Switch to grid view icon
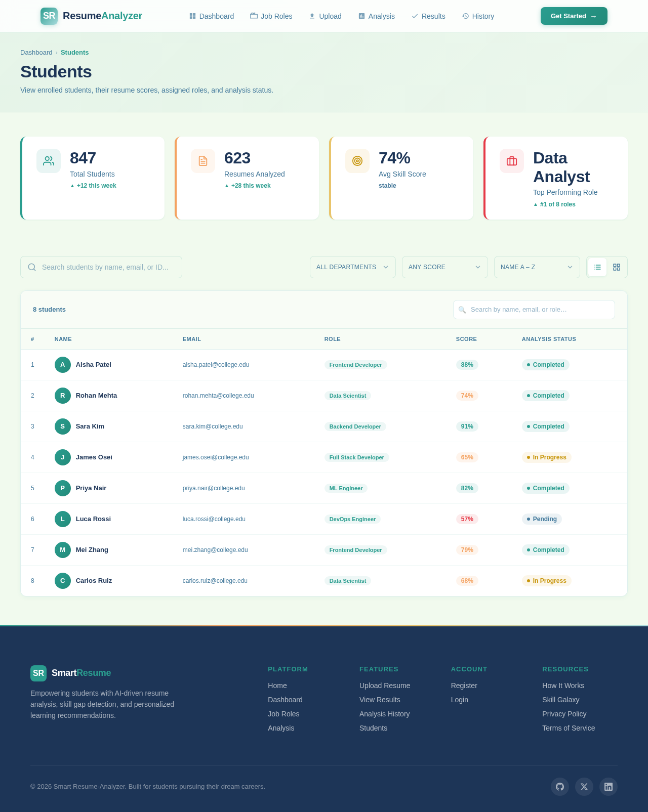 pos(617,267)
